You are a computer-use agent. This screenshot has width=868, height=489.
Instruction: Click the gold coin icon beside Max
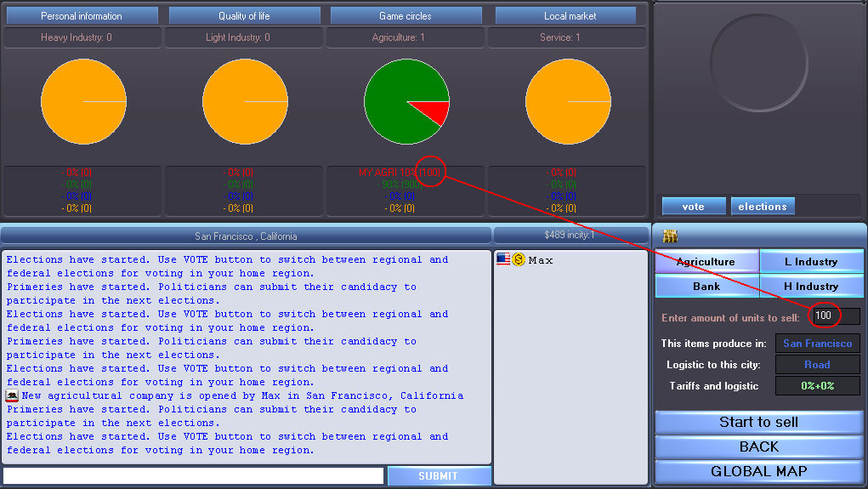tap(519, 259)
